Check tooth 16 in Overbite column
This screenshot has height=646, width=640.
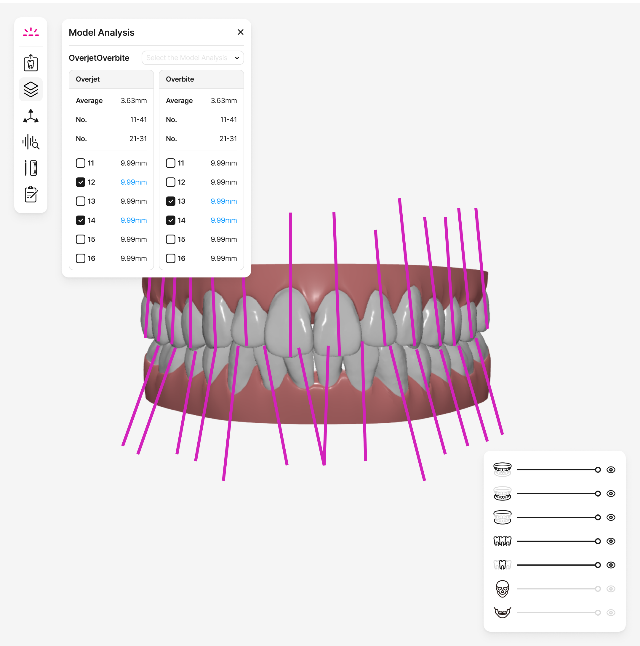171,258
